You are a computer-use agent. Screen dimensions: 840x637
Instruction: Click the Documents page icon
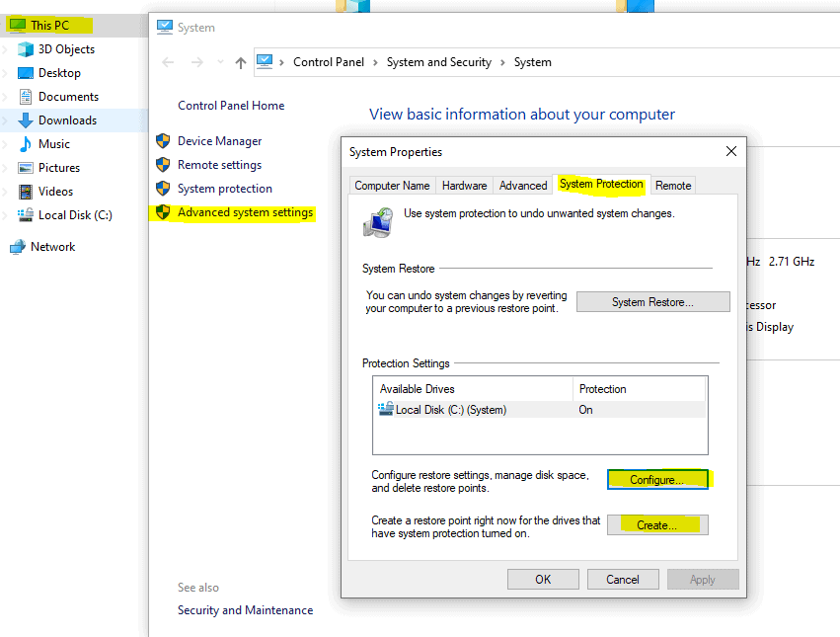coord(26,97)
